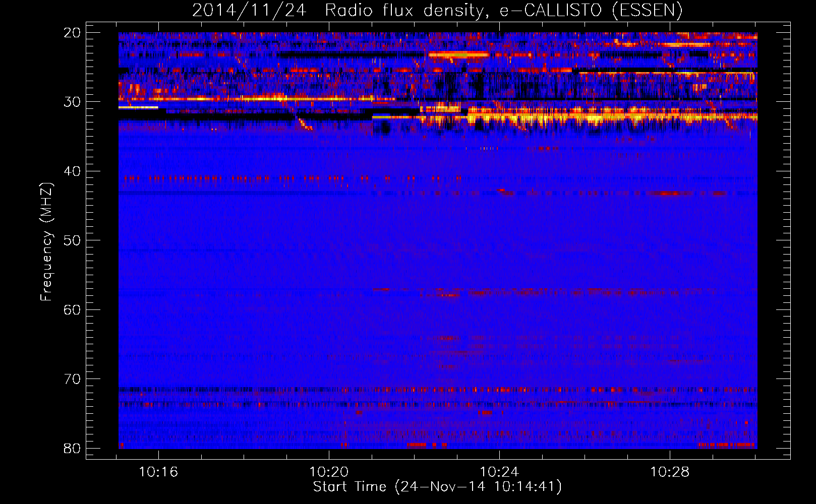Click the frequency tick label "70"

(72, 379)
